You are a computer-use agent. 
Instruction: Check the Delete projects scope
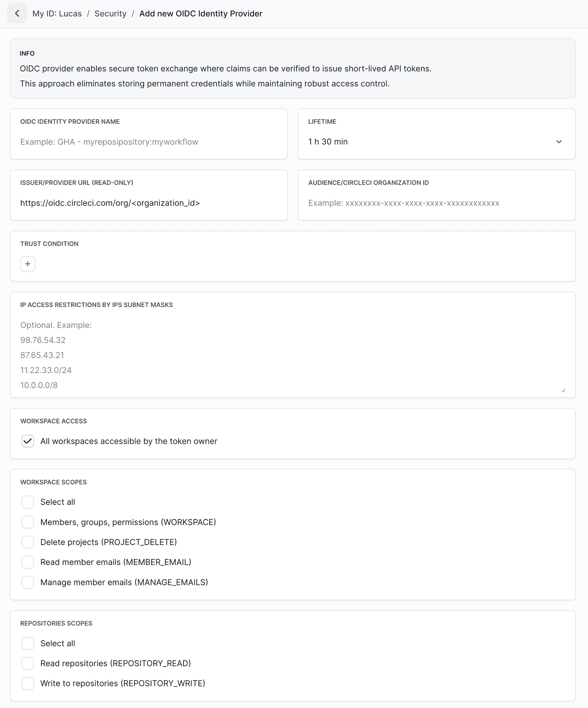coord(28,542)
